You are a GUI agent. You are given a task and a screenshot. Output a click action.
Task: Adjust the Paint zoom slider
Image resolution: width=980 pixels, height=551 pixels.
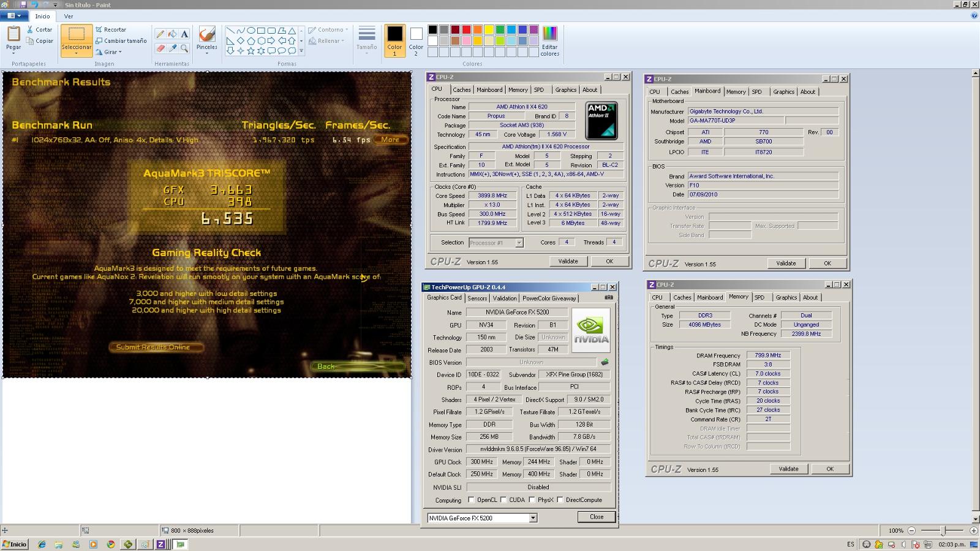tap(943, 530)
